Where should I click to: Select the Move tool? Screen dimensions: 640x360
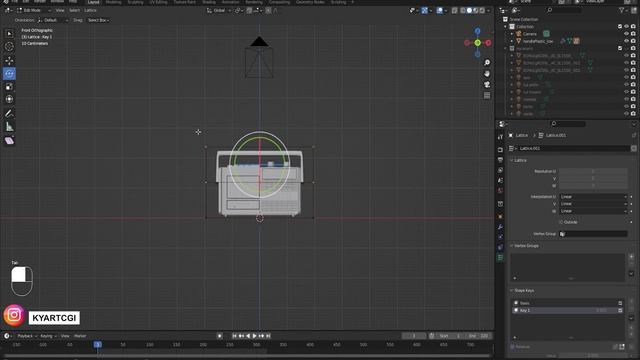click(9, 60)
